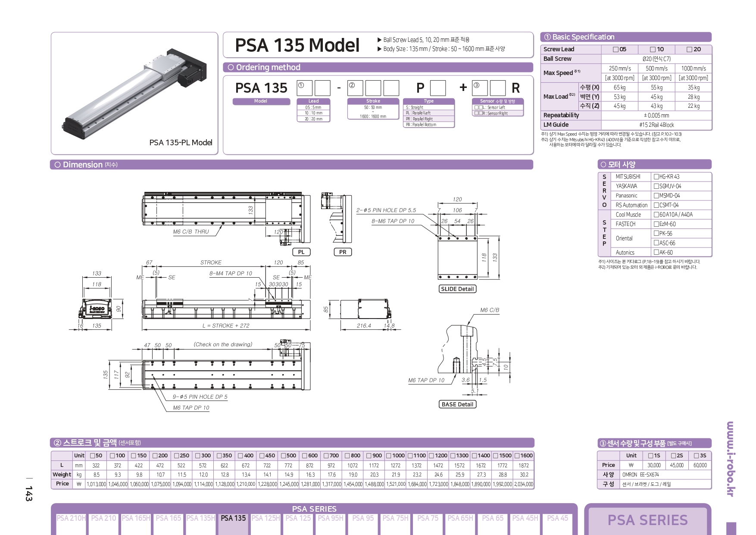Tick the Screw Lead 05 checkbox
This screenshot has width=756, height=535.
(x=616, y=50)
